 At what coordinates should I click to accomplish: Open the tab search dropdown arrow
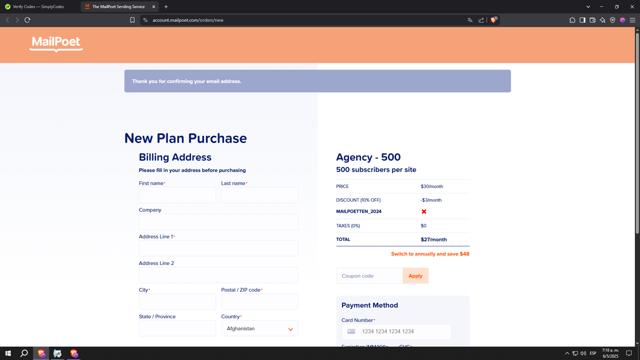[588, 7]
